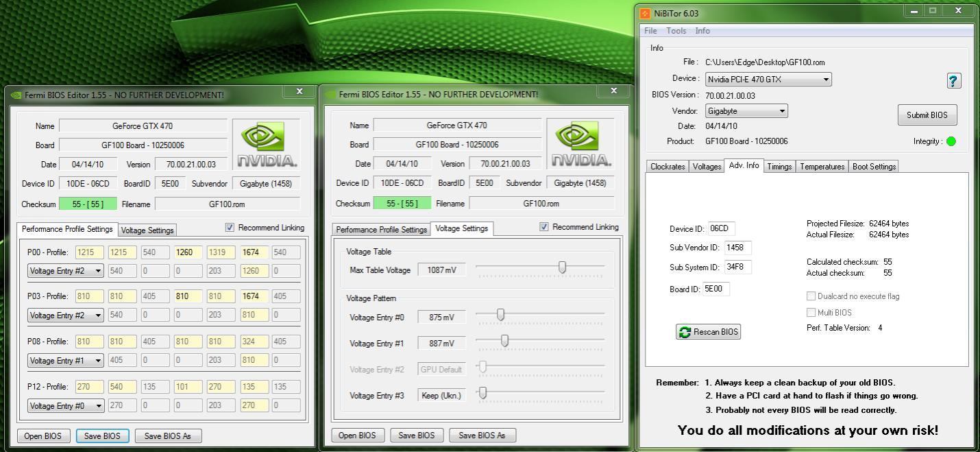Image resolution: width=980 pixels, height=452 pixels.
Task: Open the P00 profile Voltage Entry dropdown
Action: point(66,271)
